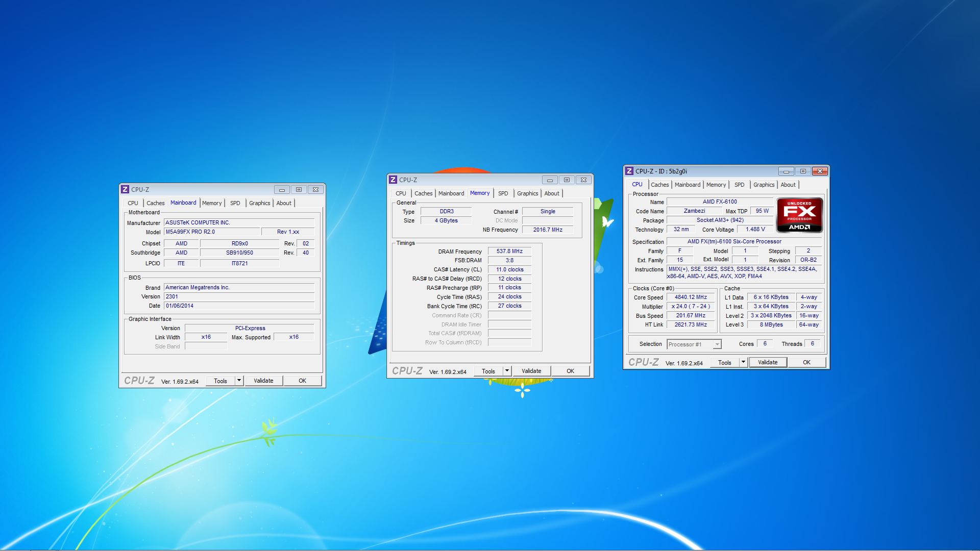Open the Processor #1 selection dropdown
Viewport: 980px width, 551px height.
point(717,344)
